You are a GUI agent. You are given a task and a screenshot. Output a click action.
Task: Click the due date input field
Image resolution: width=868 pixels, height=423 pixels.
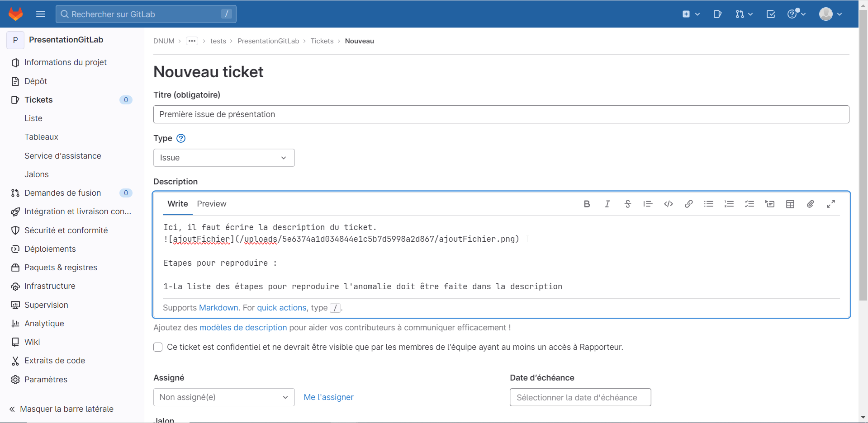tap(580, 397)
